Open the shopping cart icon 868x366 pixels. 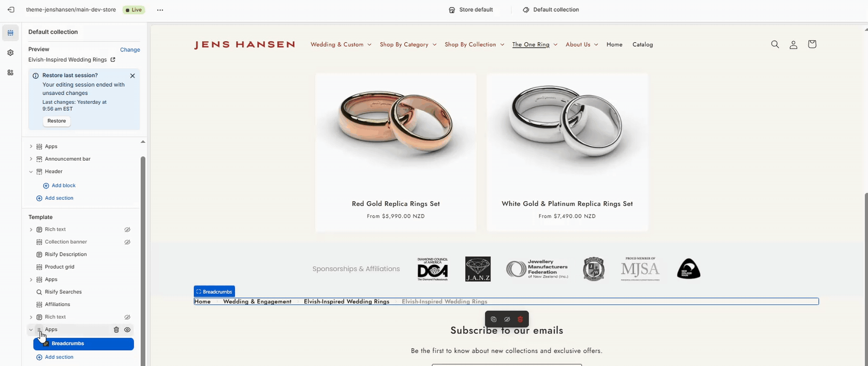(x=812, y=44)
